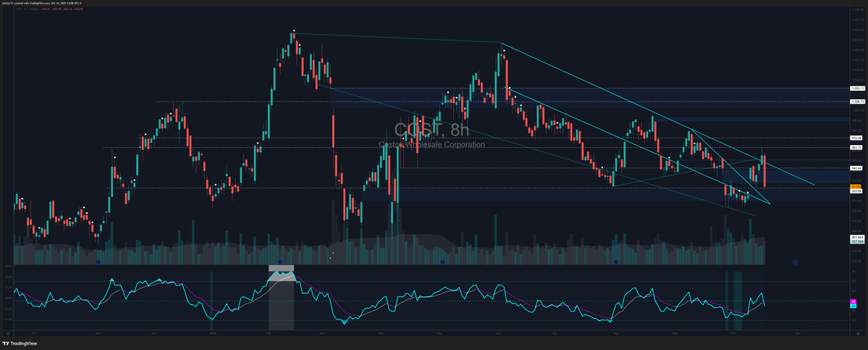868x350 pixels.
Task: Click the upcoming event marker right of last candle
Action: (795, 261)
